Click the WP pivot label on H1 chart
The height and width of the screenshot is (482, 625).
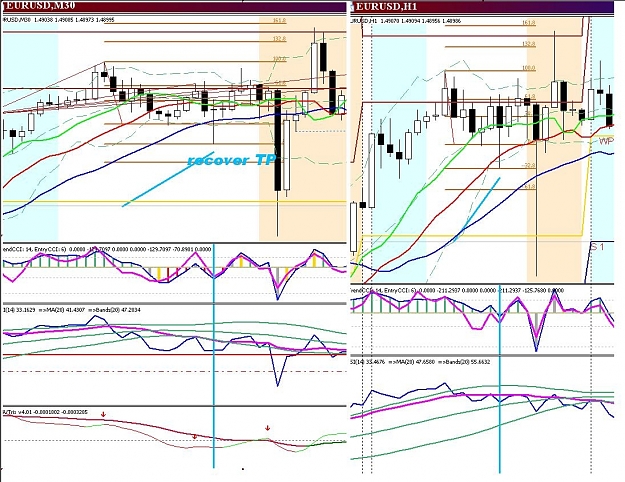[x=606, y=141]
